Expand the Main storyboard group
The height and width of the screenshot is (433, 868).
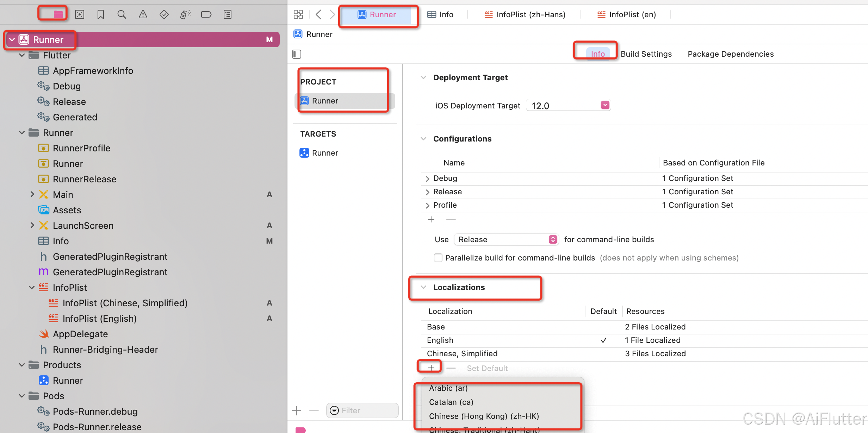(32, 194)
